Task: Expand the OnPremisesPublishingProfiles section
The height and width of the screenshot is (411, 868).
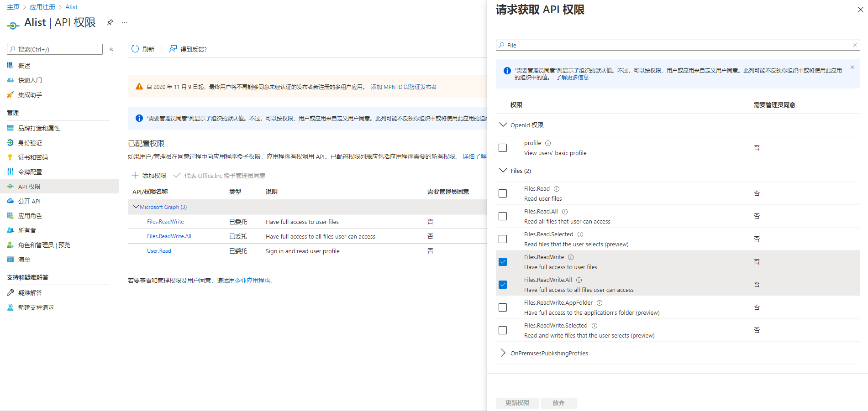Action: click(x=503, y=353)
